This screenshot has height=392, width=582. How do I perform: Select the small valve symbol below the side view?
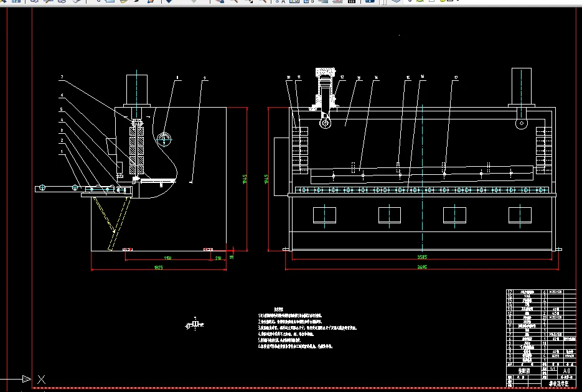[x=194, y=324]
